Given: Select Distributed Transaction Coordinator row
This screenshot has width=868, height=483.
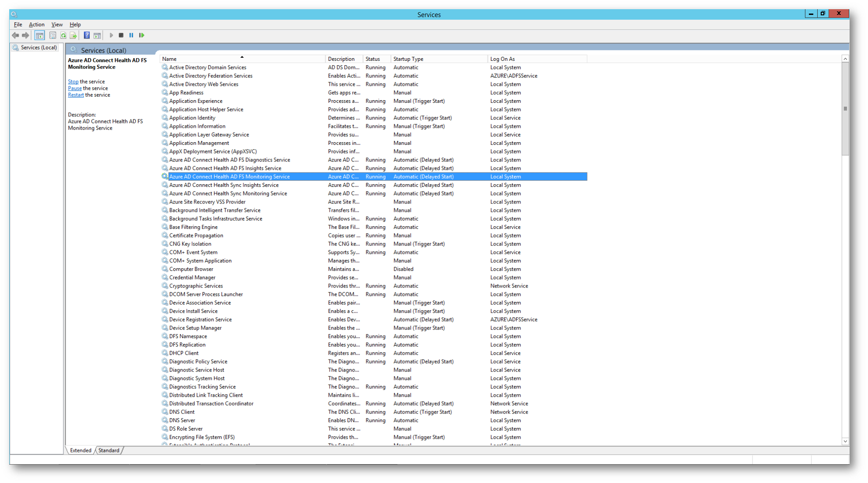Looking at the screenshot, I should click(374, 403).
